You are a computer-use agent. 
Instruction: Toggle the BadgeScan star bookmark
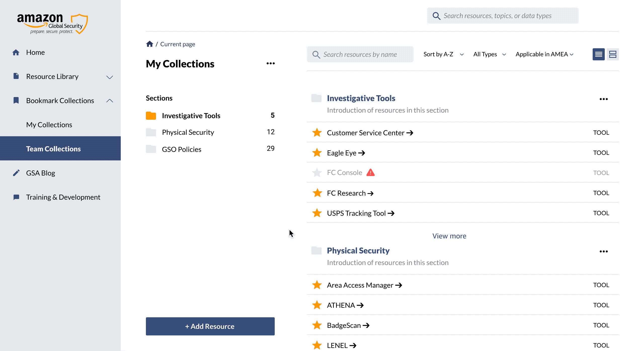point(317,325)
